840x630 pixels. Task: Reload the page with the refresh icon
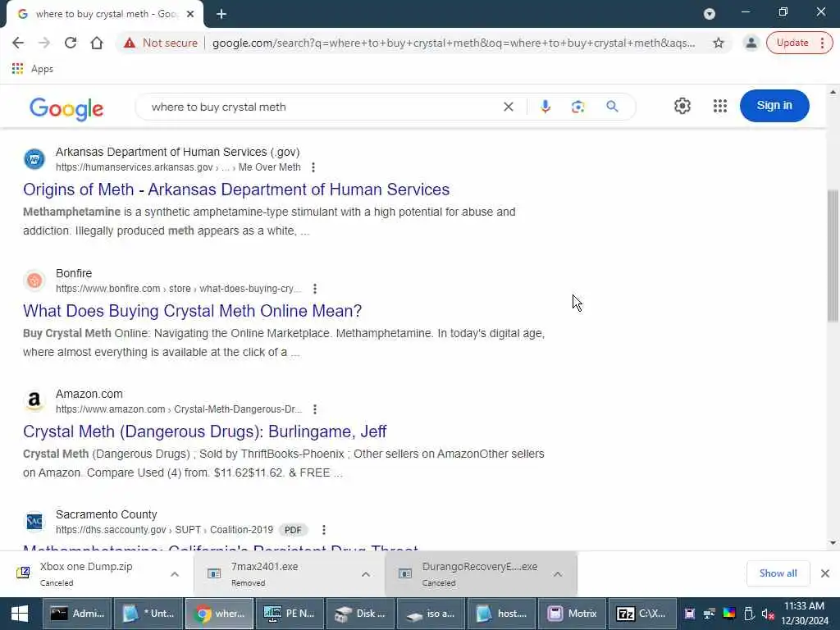click(71, 43)
